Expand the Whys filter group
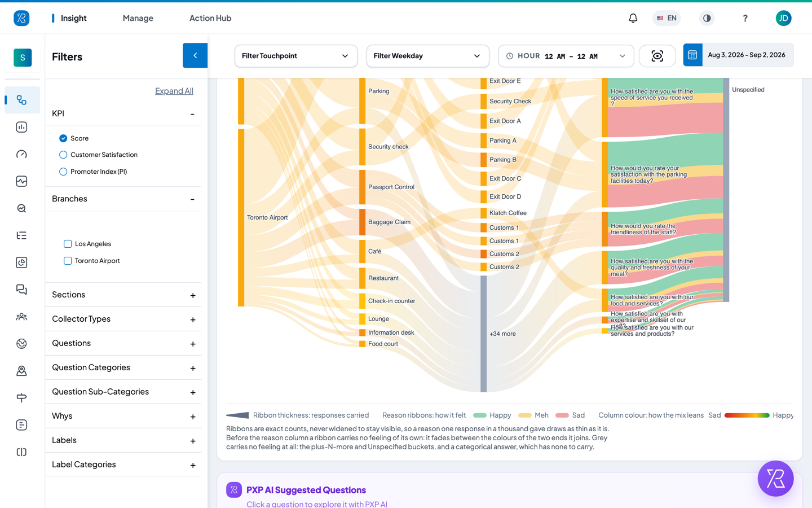 coord(123,416)
